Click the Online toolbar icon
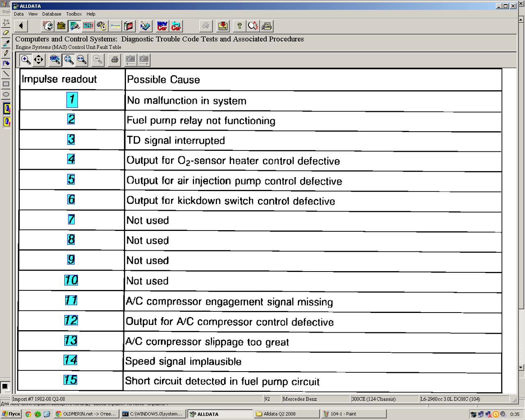 click(x=115, y=26)
